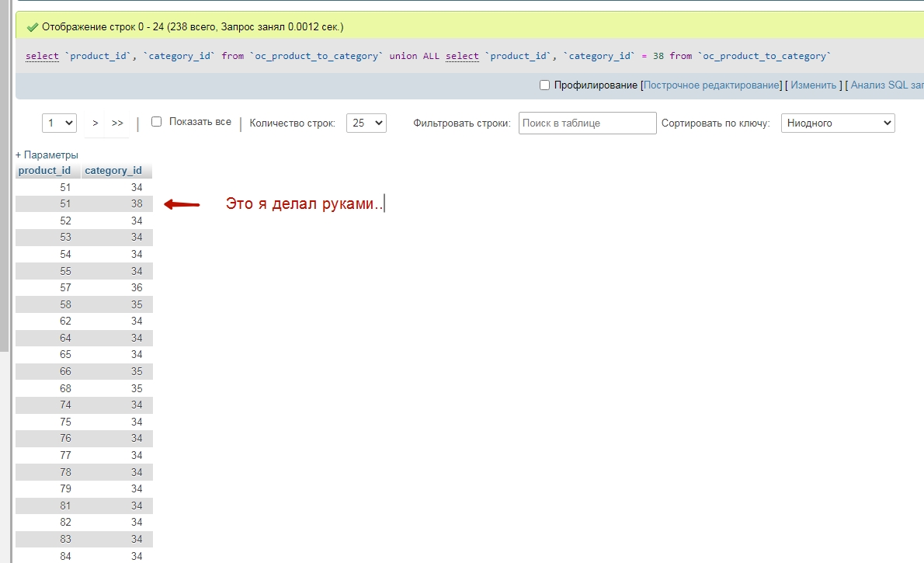
Task: Click the union keyword in SQL query
Action: pos(403,56)
